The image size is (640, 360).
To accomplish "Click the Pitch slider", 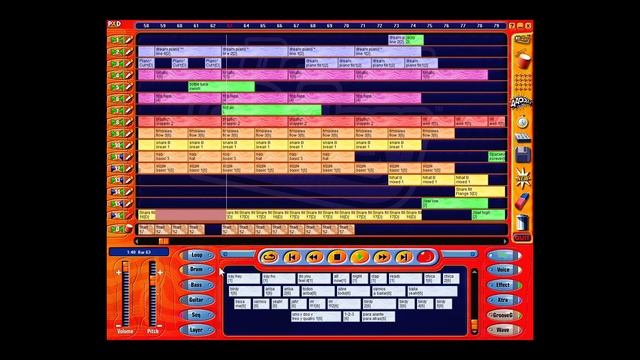I will (x=152, y=294).
